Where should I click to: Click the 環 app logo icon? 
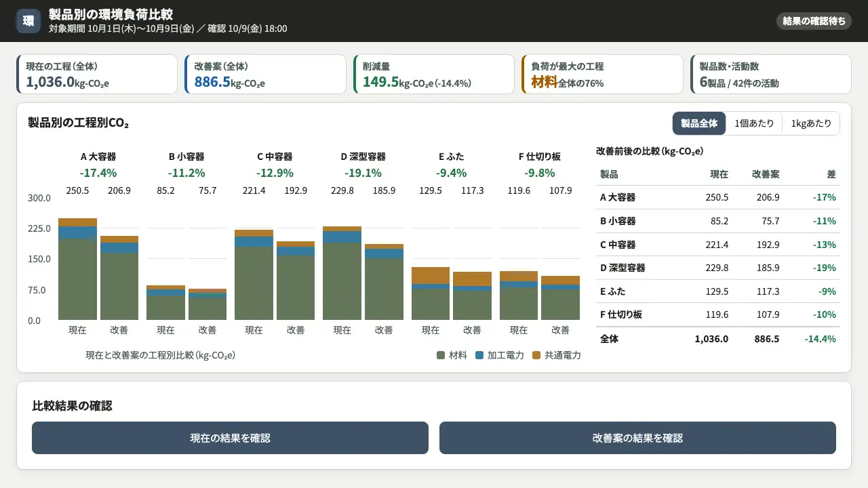(28, 21)
